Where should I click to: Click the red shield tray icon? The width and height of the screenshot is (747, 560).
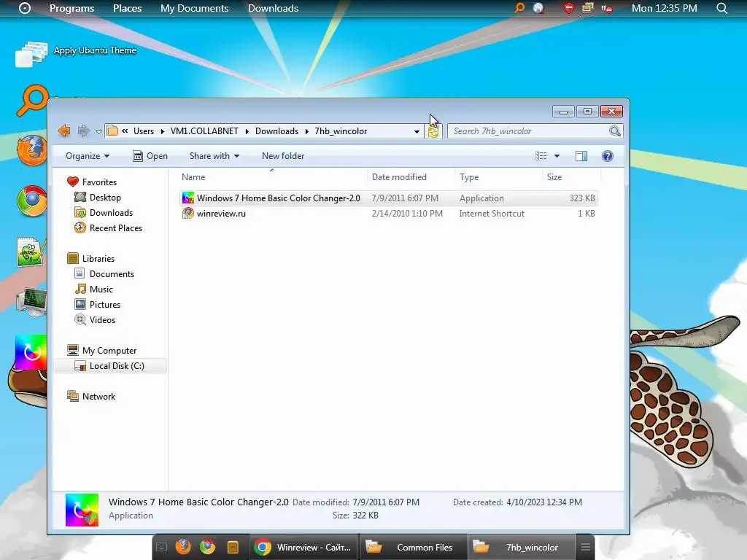(569, 8)
